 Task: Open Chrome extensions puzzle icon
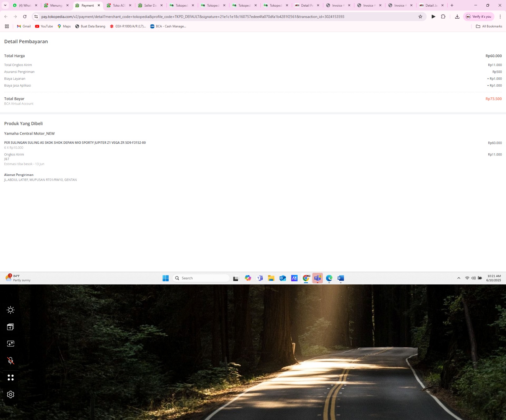[x=443, y=16]
